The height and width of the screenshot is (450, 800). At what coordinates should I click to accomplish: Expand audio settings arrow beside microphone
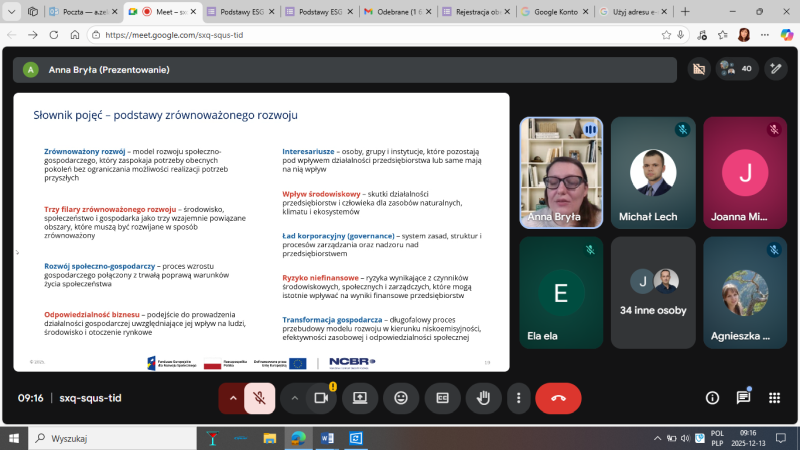[x=233, y=398]
